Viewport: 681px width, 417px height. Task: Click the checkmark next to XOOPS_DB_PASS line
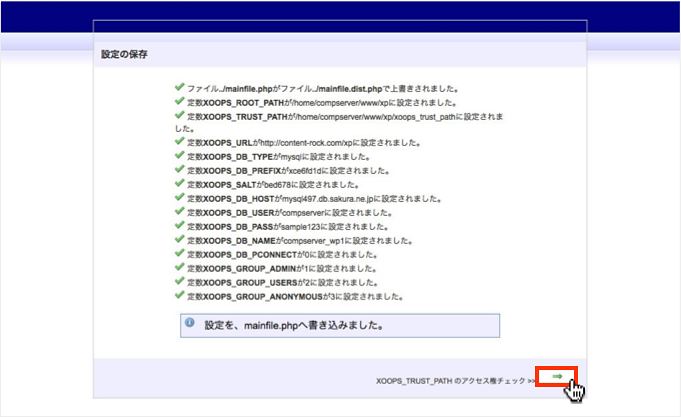click(179, 225)
